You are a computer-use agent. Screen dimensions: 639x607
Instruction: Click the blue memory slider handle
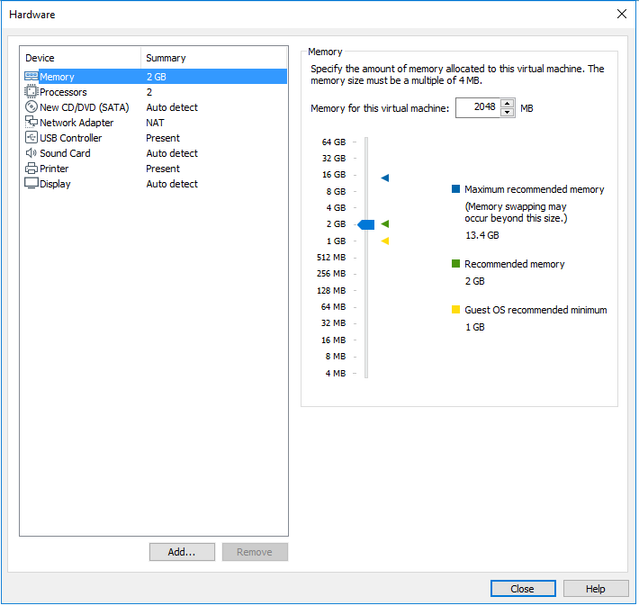tap(366, 225)
